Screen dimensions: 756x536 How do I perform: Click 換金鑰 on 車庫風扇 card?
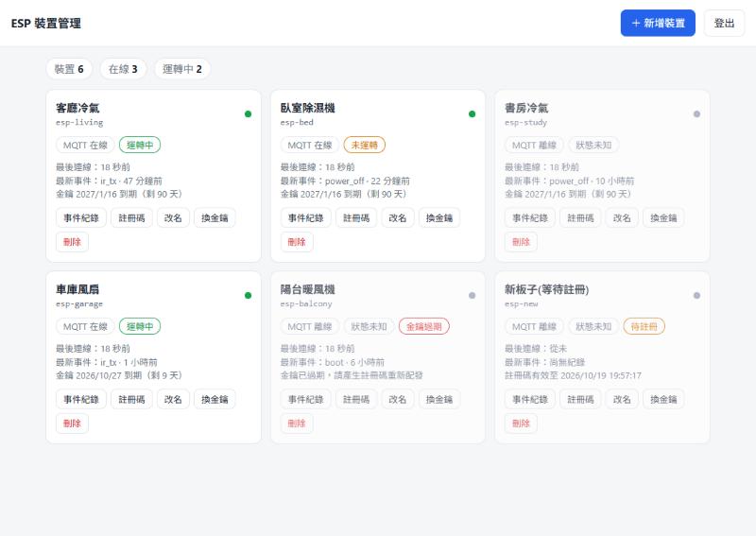pos(215,400)
